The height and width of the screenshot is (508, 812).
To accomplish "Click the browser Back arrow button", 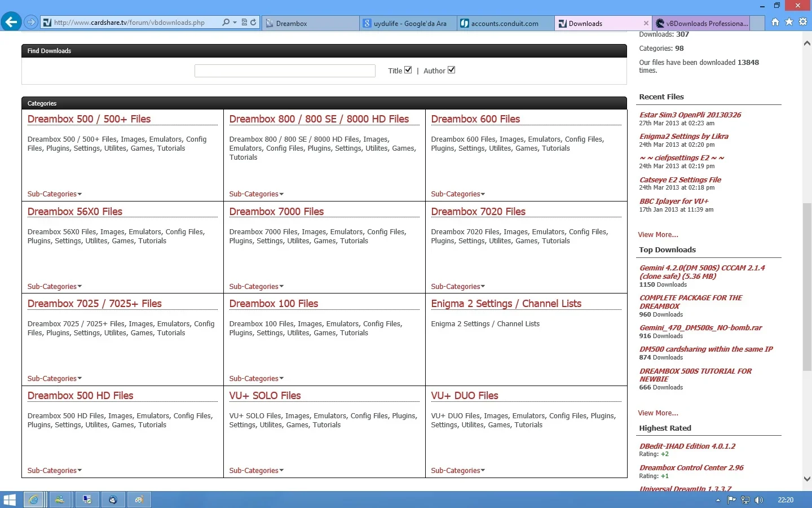I will [11, 22].
